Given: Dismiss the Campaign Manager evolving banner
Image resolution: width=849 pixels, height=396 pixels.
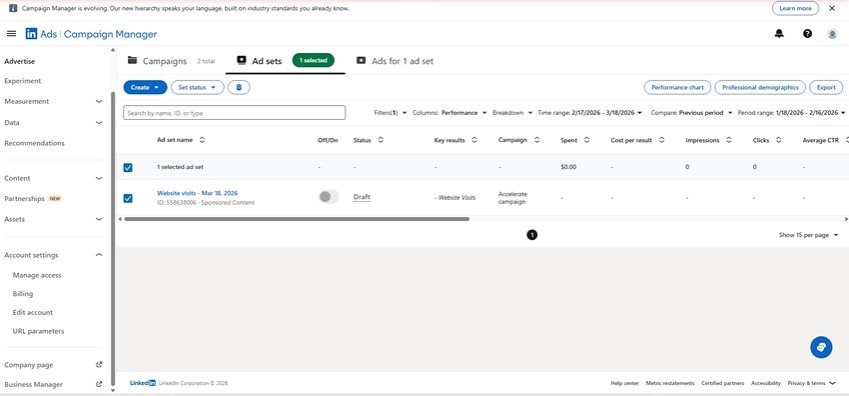Looking at the screenshot, I should [x=832, y=8].
